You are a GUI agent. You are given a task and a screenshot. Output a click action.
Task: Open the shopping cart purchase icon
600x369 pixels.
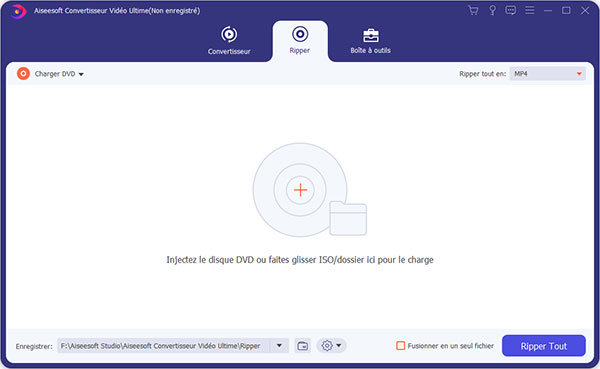(473, 10)
